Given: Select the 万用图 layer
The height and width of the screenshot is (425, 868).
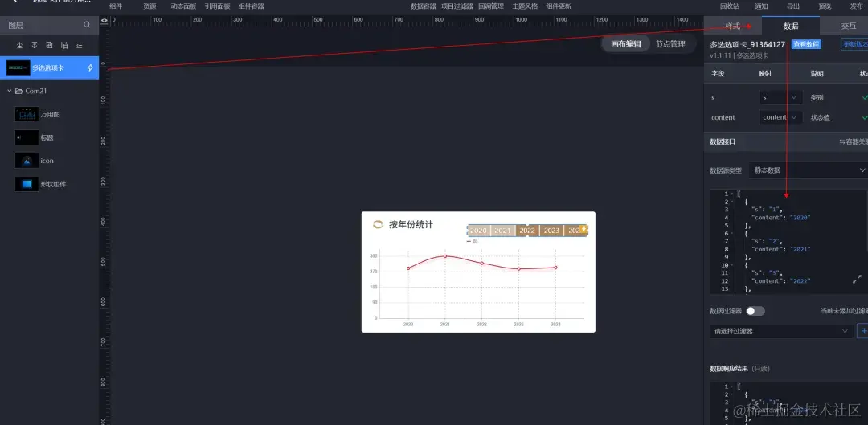Looking at the screenshot, I should tap(49, 115).
